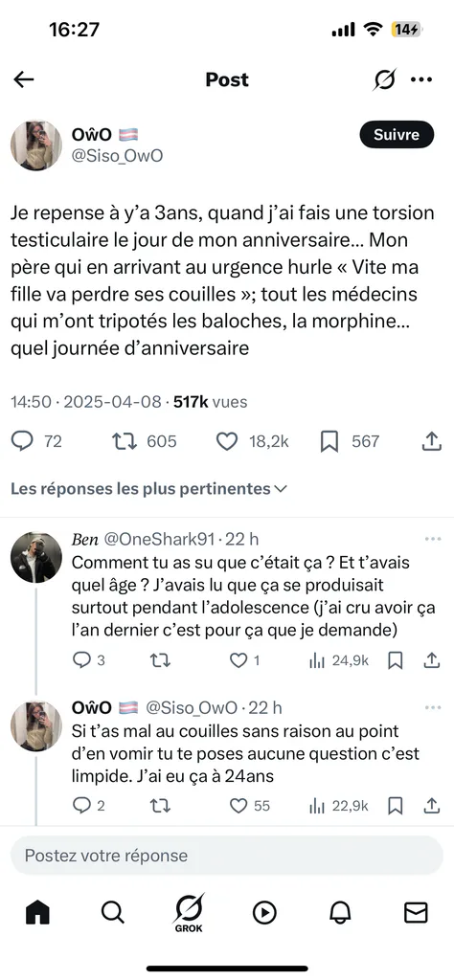The width and height of the screenshot is (454, 980).
Task: Go to the Home tab in bottom bar
Action: pos(37,912)
